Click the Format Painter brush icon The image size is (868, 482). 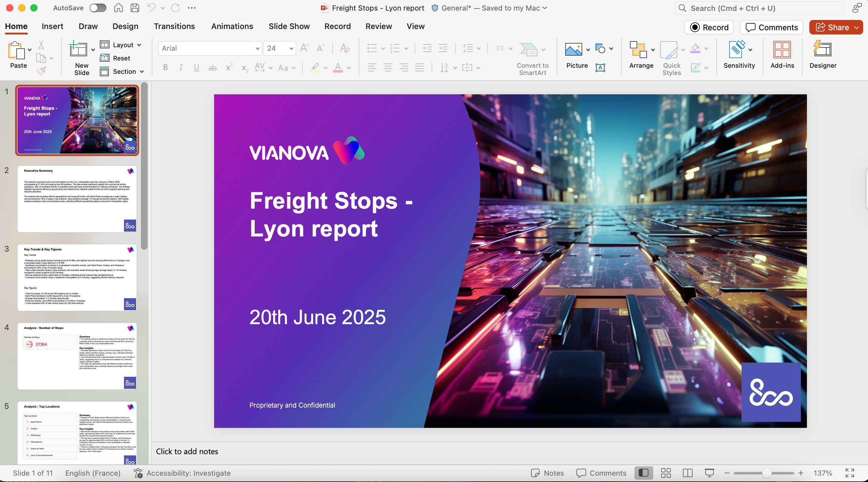(x=41, y=71)
